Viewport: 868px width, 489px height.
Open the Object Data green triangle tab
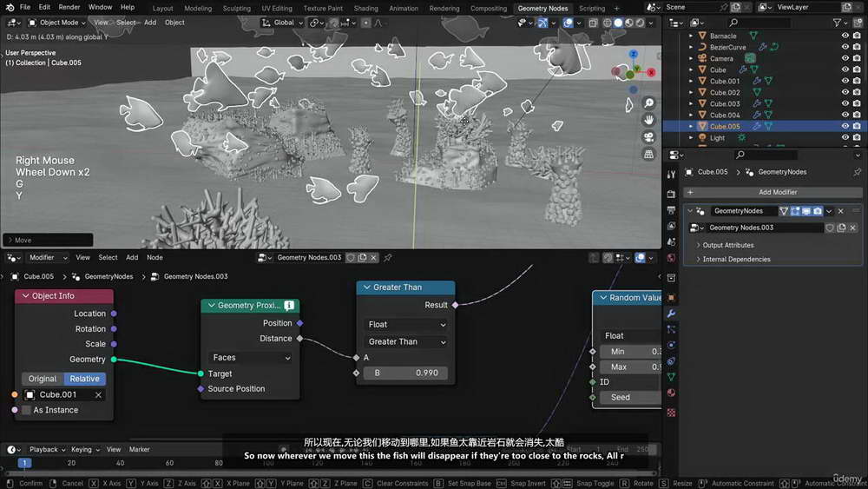click(x=672, y=377)
